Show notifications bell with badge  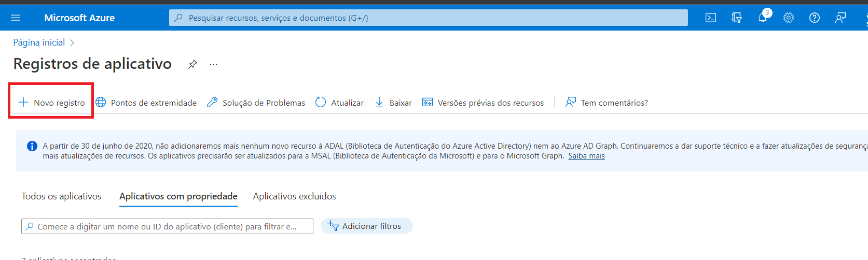coord(763,18)
